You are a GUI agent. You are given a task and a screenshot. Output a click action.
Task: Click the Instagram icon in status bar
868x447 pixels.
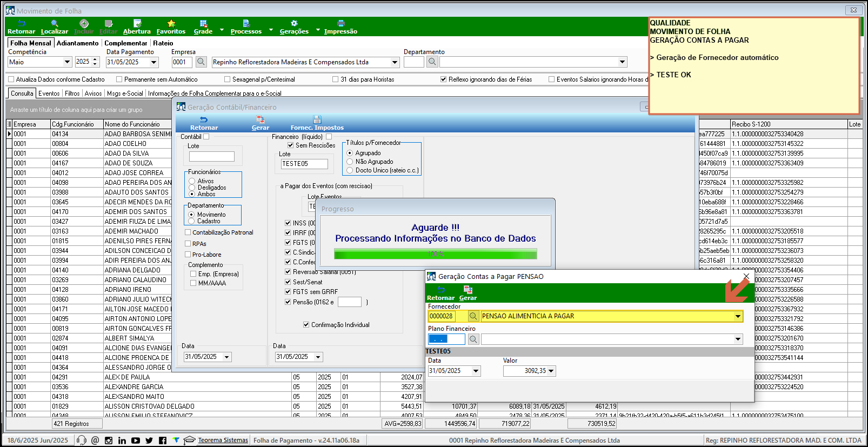point(109,441)
